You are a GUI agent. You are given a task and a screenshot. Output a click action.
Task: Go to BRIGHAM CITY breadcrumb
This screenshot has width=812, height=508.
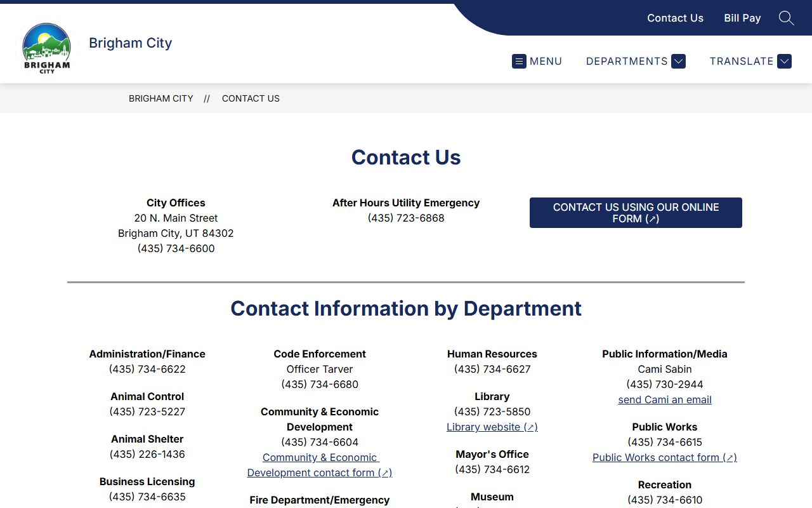point(161,98)
